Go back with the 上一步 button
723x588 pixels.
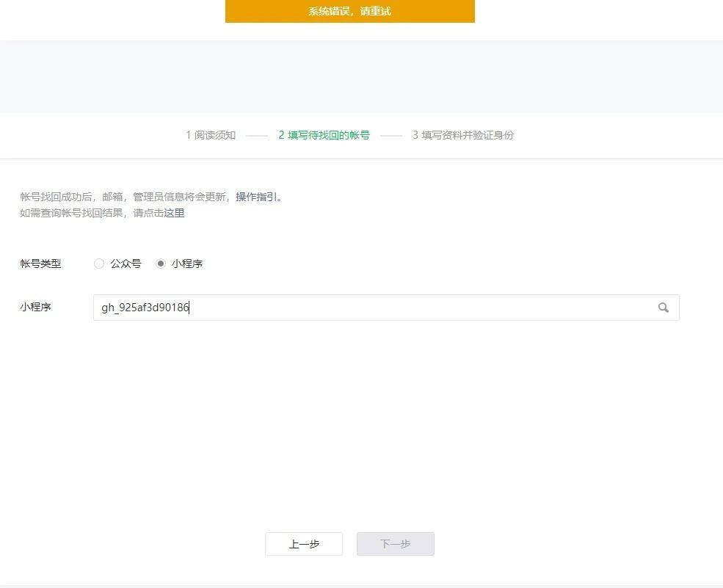(x=304, y=544)
